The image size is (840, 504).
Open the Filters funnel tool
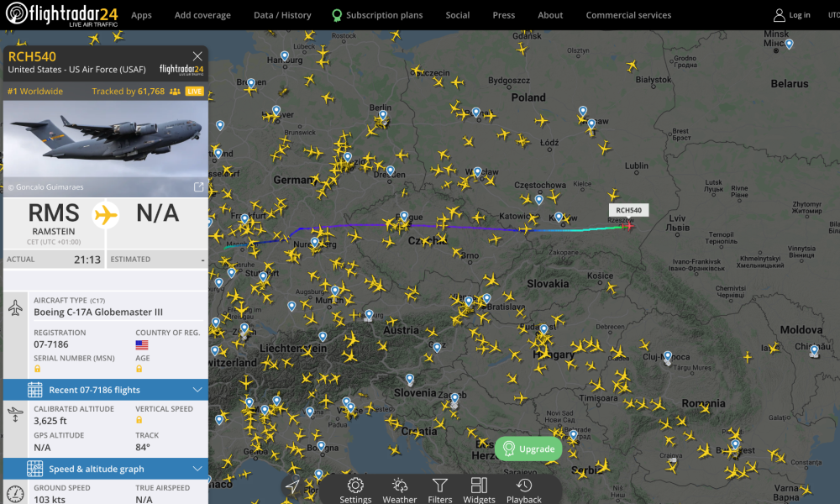coord(439,489)
